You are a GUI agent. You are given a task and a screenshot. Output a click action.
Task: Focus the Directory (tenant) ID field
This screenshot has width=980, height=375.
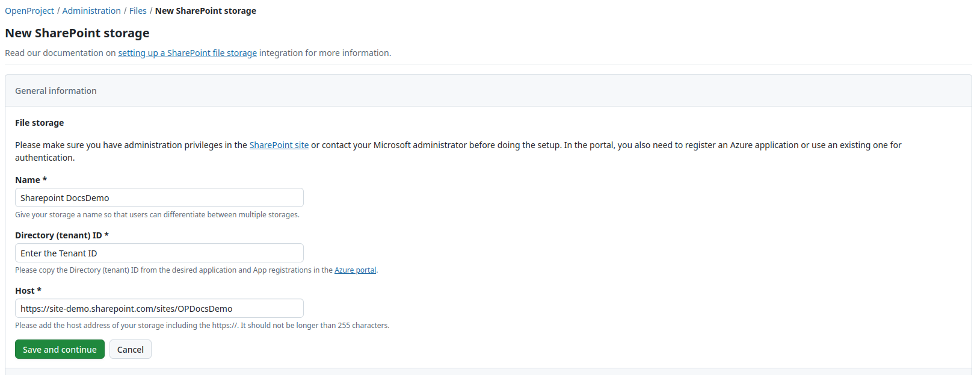tap(159, 253)
